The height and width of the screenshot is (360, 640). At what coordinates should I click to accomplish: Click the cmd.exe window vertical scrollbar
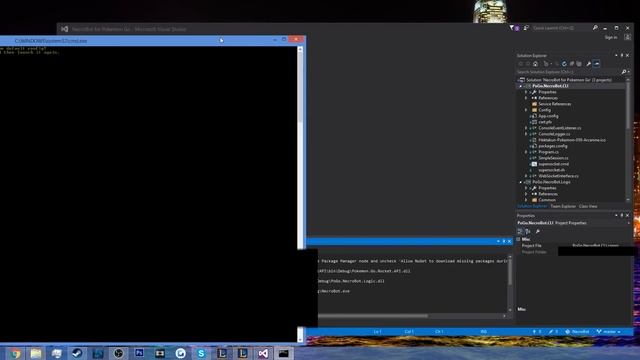pos(300,194)
